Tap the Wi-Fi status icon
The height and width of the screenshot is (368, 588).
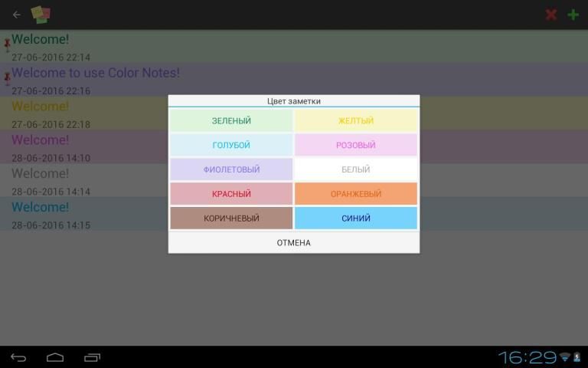pos(565,357)
